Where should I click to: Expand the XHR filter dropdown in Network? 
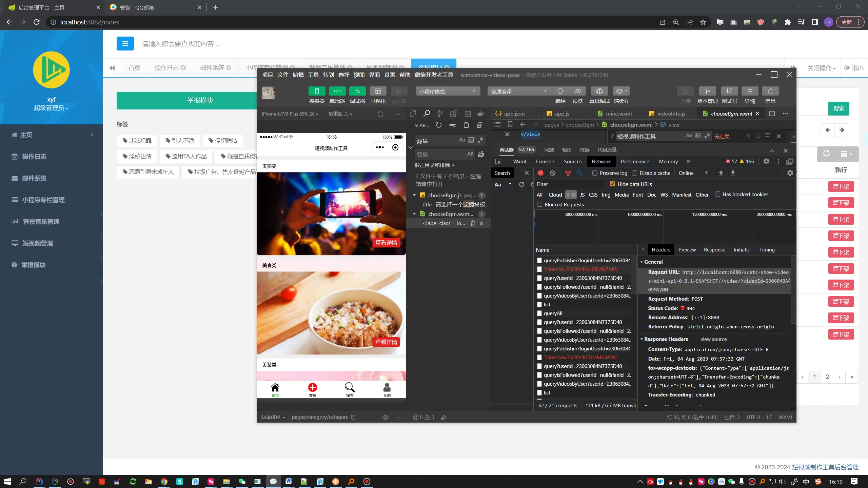point(571,194)
